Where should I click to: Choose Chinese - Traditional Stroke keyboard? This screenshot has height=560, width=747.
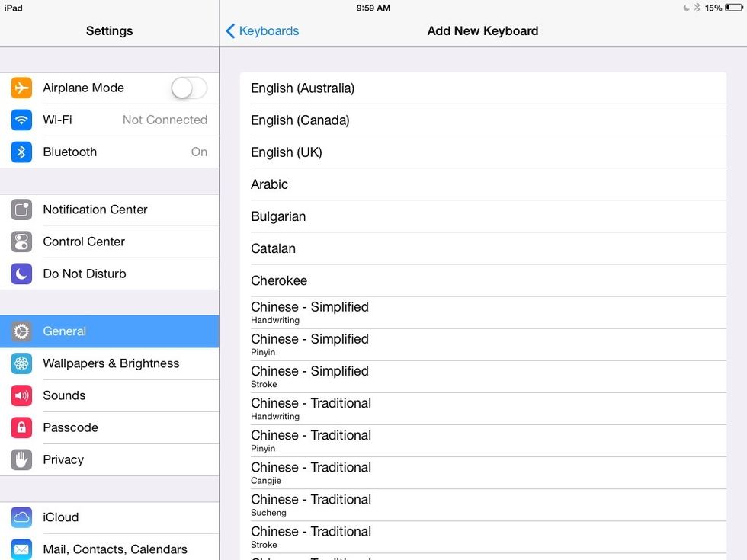[483, 536]
